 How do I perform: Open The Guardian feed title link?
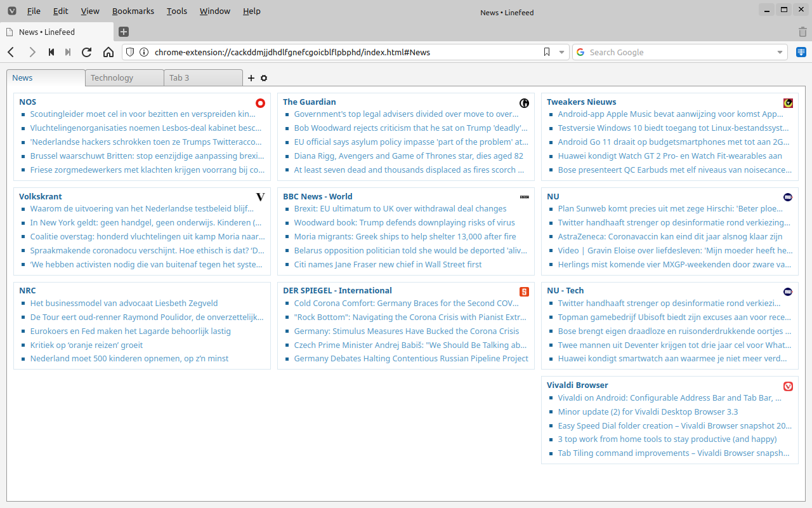310,102
